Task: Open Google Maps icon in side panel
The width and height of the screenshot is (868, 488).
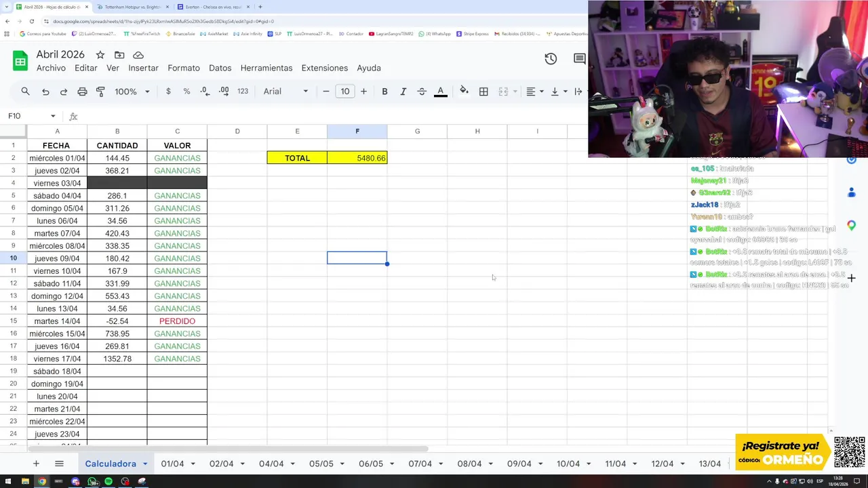Action: click(852, 226)
